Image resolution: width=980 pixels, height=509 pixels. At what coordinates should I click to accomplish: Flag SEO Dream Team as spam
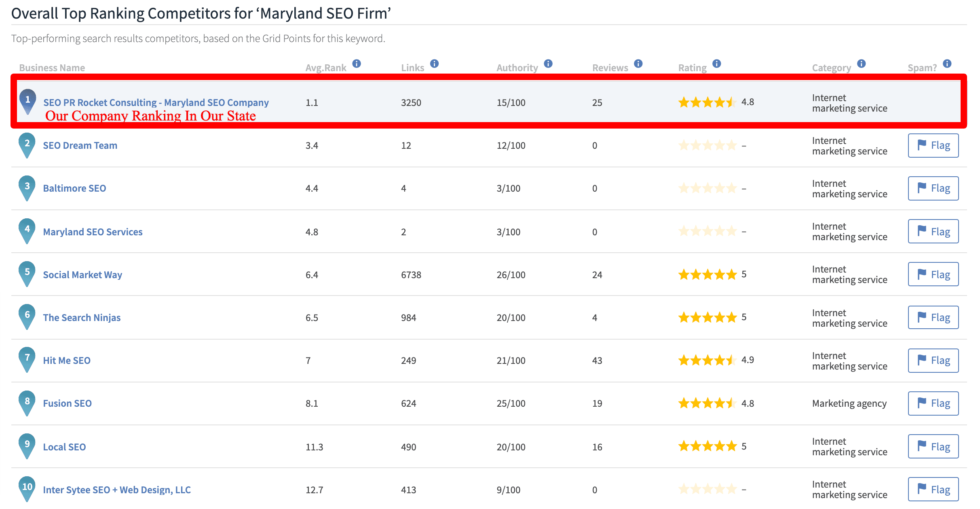933,146
